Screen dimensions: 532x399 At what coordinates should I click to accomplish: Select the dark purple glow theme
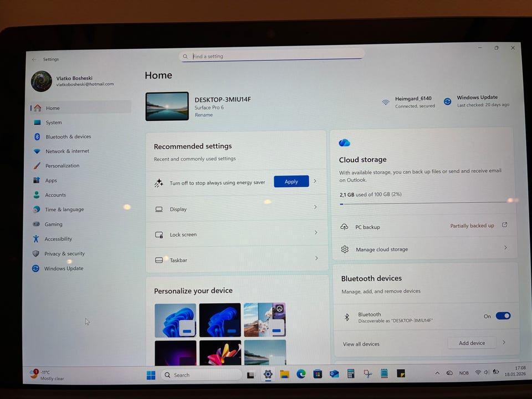tap(176, 353)
